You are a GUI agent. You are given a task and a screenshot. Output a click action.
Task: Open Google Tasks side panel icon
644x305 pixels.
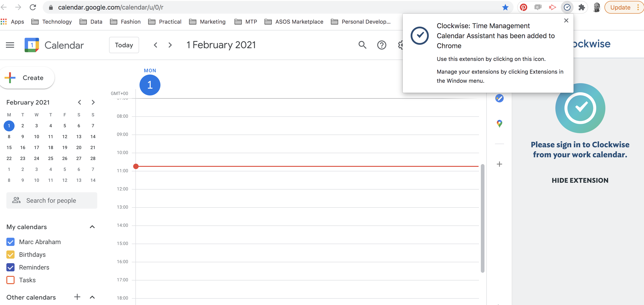pyautogui.click(x=499, y=98)
